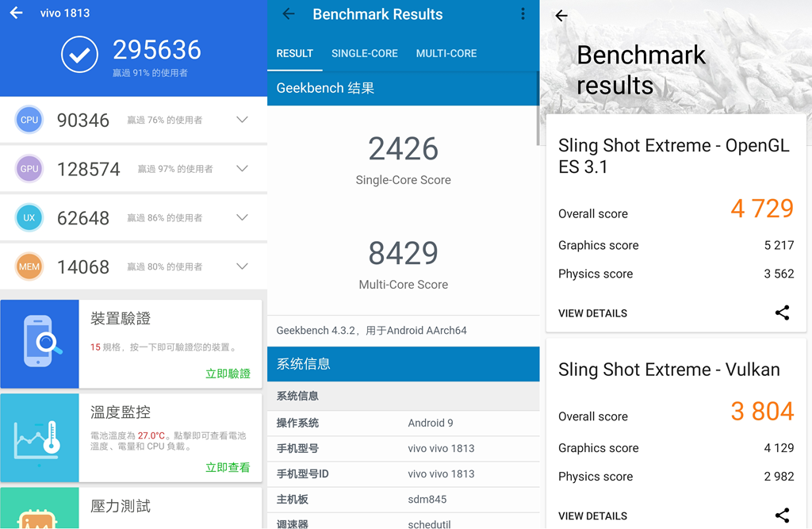
Task: Tap the UX score circle icon
Action: coord(29,218)
